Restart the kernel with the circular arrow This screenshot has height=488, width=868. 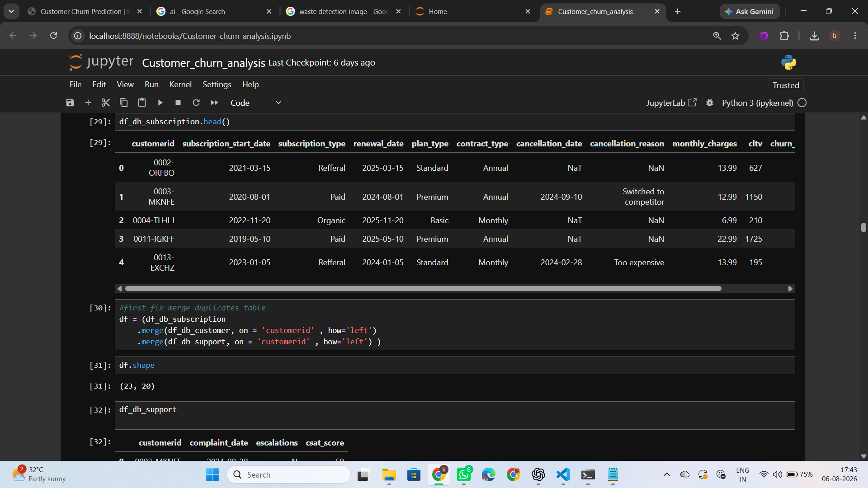pos(196,103)
